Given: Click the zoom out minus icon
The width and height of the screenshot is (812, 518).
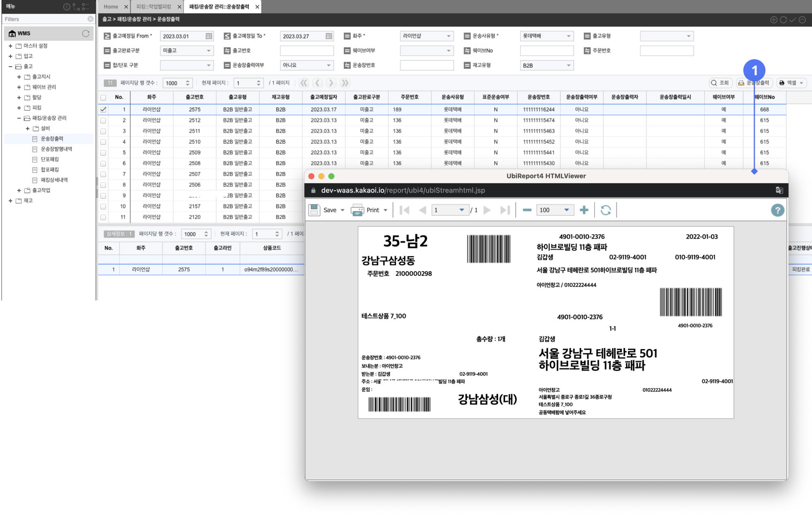Looking at the screenshot, I should point(527,210).
